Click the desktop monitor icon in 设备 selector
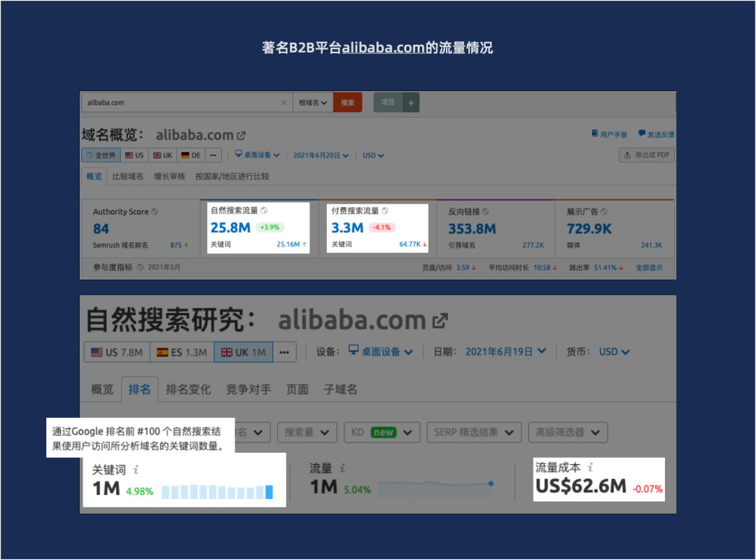Viewport: 756px width, 560px height. pos(353,350)
